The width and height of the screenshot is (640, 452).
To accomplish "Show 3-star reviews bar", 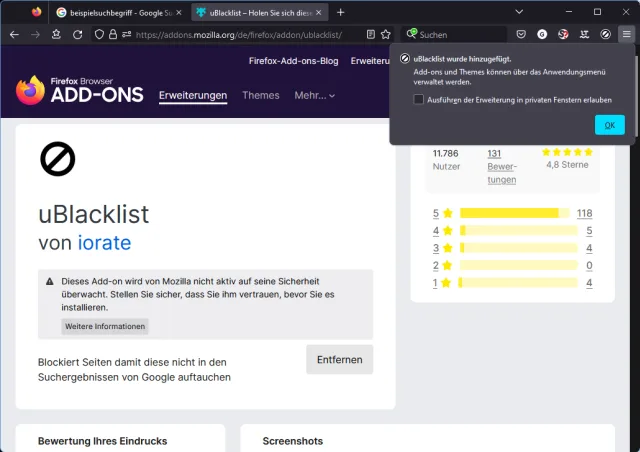I will (518, 248).
